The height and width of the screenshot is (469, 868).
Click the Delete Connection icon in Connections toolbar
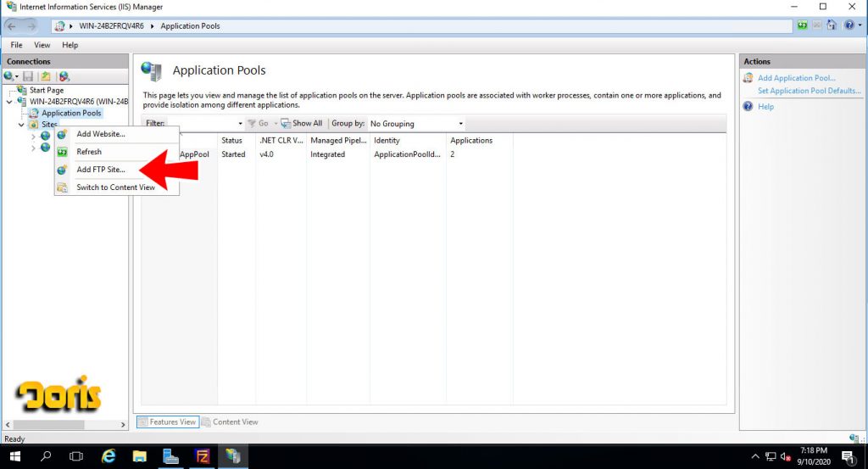click(64, 76)
